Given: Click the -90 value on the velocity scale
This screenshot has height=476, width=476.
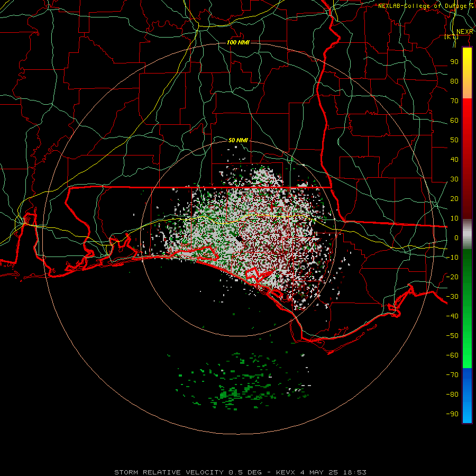Looking at the screenshot, I should click(452, 414).
